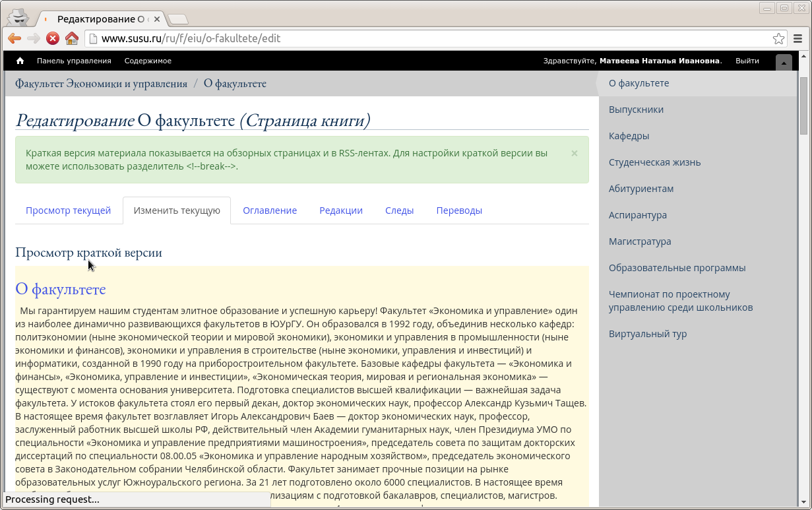Image resolution: width=812 pixels, height=510 pixels.
Task: Open the browser home page
Action: pyautogui.click(x=72, y=38)
